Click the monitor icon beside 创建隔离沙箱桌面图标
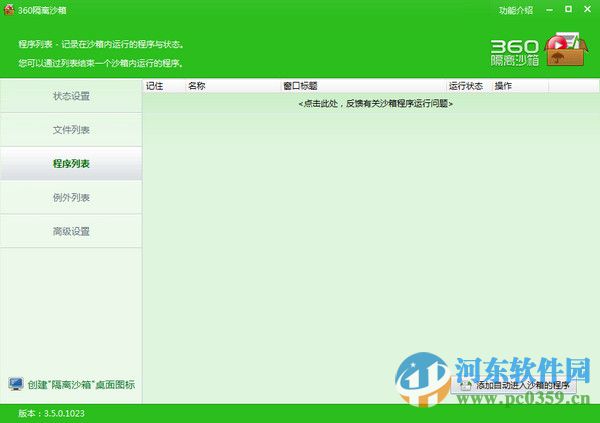The height and width of the screenshot is (423, 600). click(x=16, y=384)
